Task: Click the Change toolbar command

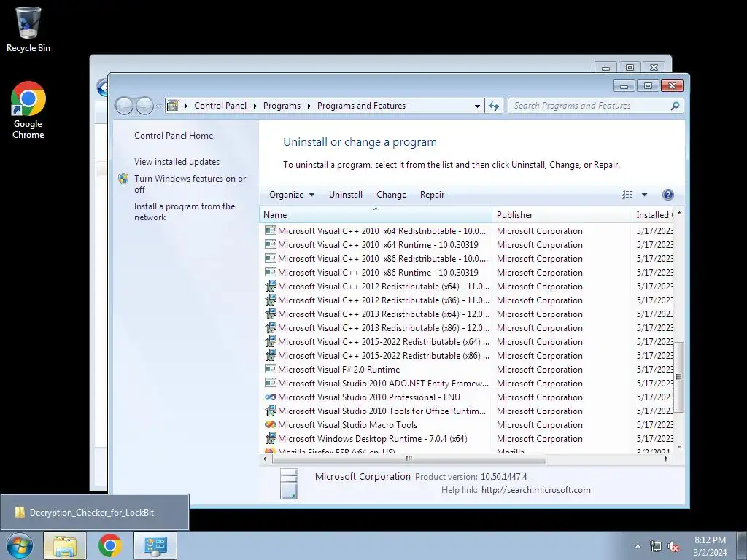Action: (391, 194)
